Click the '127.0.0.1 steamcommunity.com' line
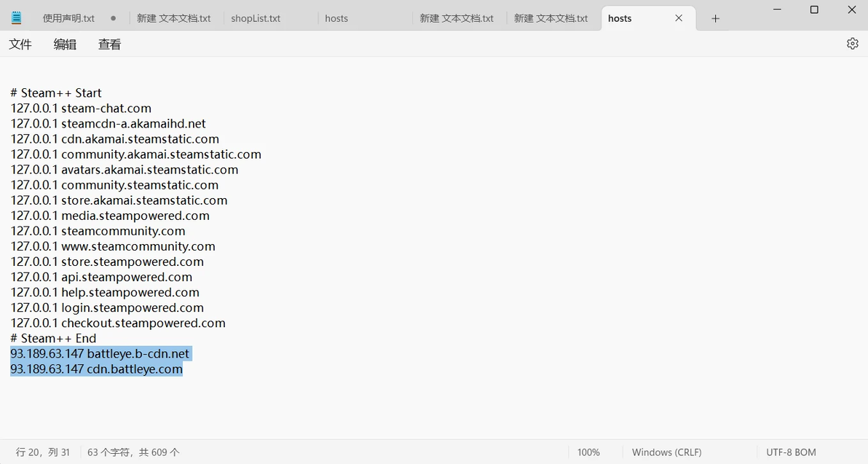Viewport: 868px width, 464px height. coord(98,231)
